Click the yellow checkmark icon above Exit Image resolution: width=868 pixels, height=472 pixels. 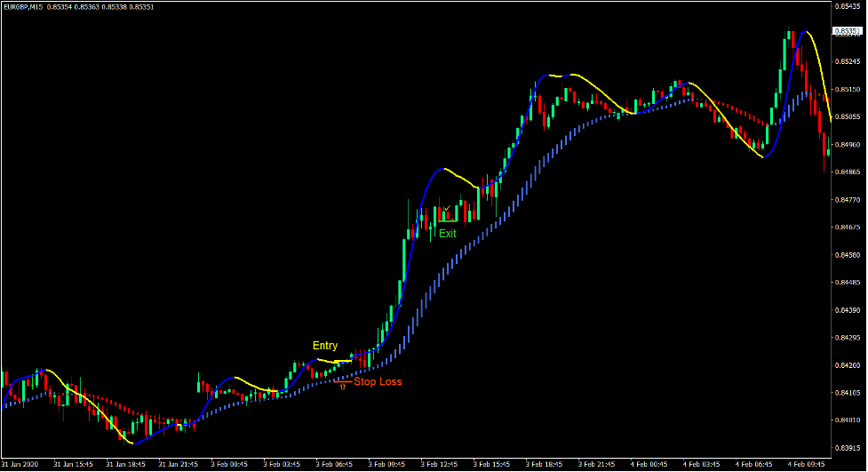[447, 209]
